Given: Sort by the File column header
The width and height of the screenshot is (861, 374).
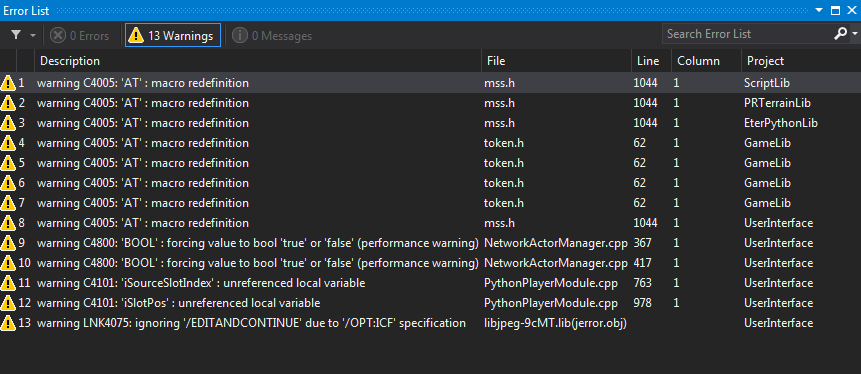Looking at the screenshot, I should (x=556, y=61).
